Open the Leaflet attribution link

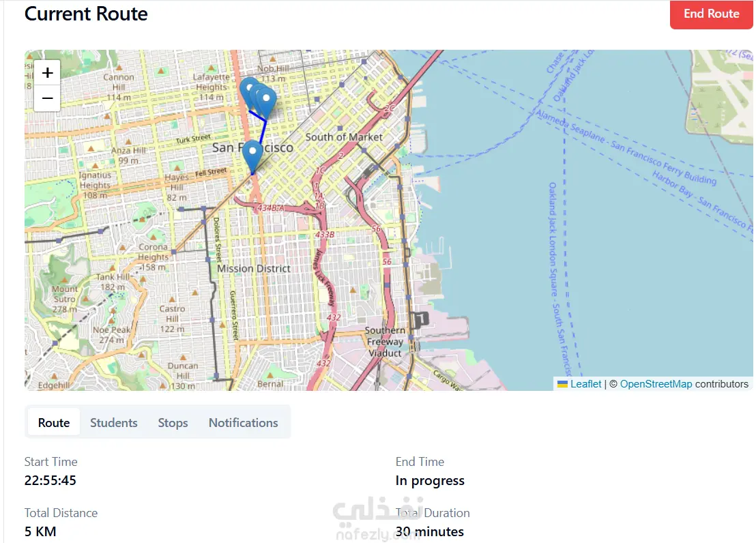pyautogui.click(x=586, y=384)
